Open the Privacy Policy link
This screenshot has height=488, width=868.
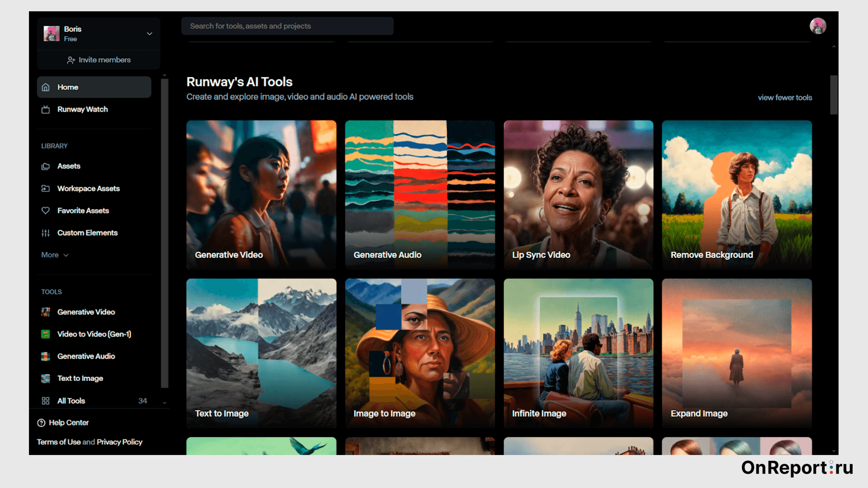[119, 442]
